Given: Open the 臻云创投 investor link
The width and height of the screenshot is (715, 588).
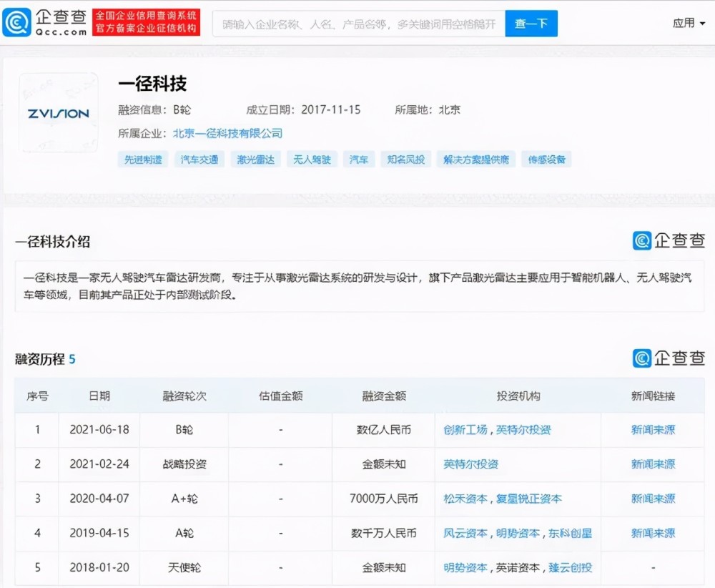Looking at the screenshot, I should [570, 567].
